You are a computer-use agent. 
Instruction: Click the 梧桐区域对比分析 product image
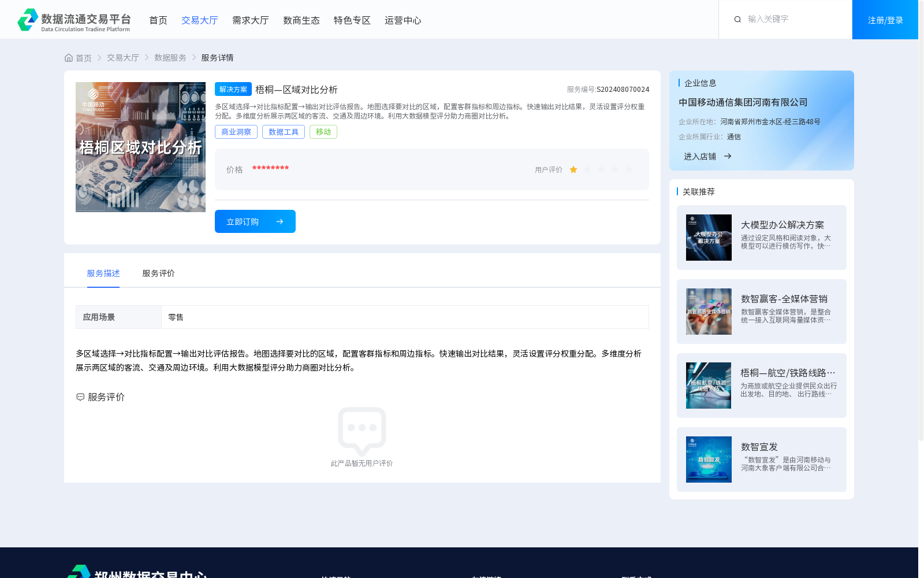coord(140,147)
